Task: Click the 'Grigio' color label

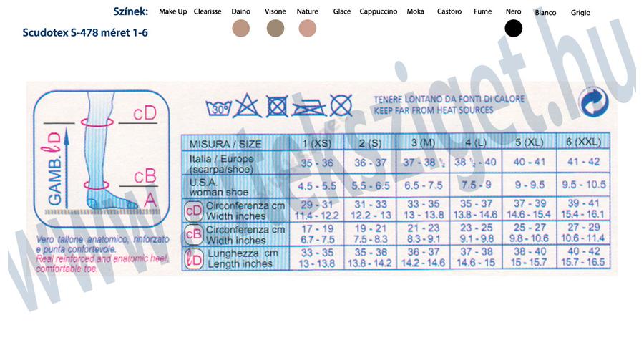Action: (580, 13)
